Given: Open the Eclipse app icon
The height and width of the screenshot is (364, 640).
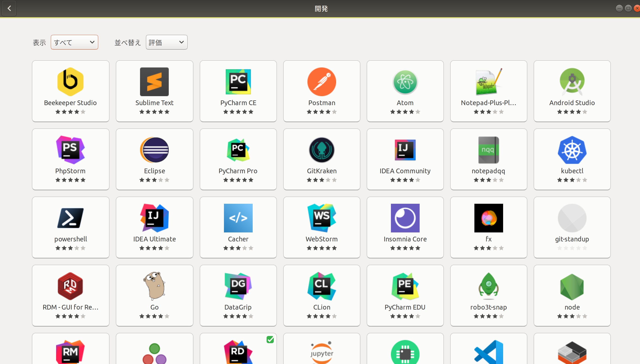Looking at the screenshot, I should [x=154, y=150].
